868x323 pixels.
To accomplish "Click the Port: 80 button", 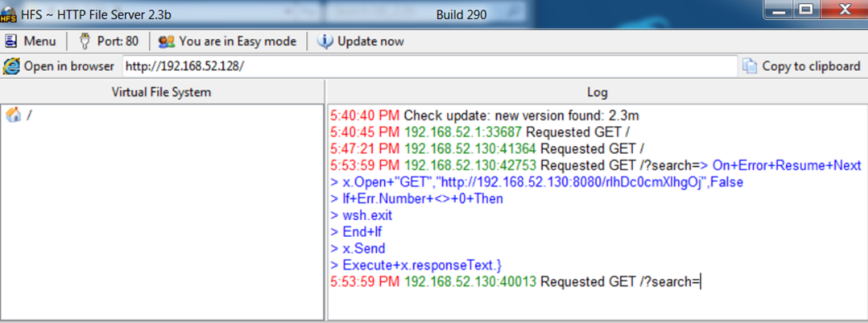I will click(110, 41).
